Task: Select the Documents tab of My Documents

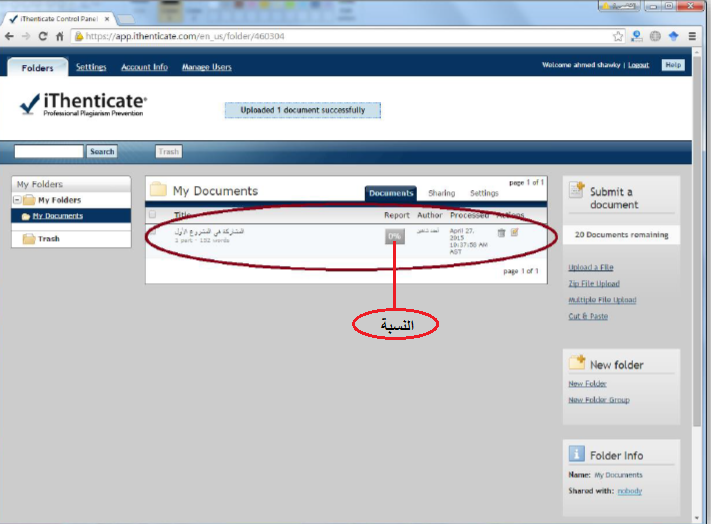Action: (391, 193)
